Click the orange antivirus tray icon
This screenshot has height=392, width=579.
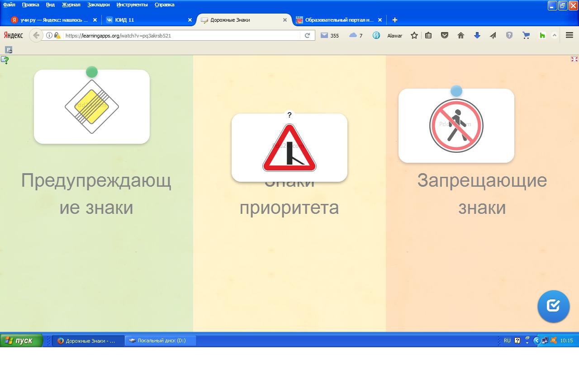553,340
